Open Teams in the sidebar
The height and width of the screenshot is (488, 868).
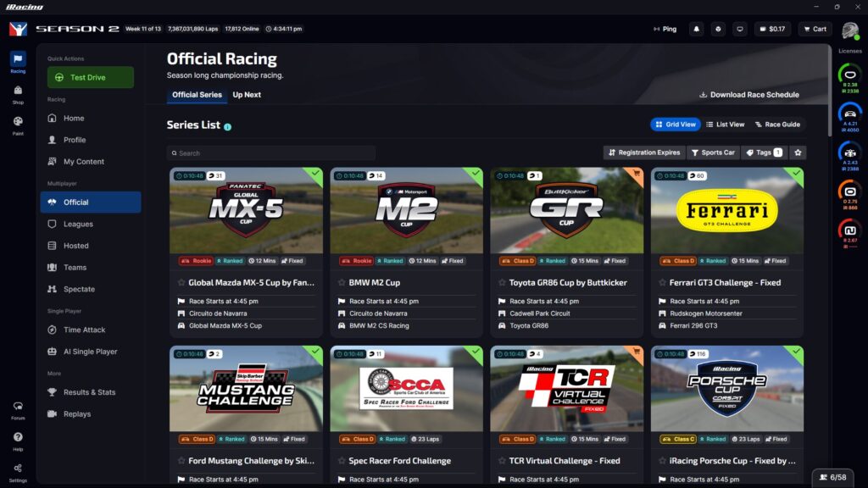point(90,267)
